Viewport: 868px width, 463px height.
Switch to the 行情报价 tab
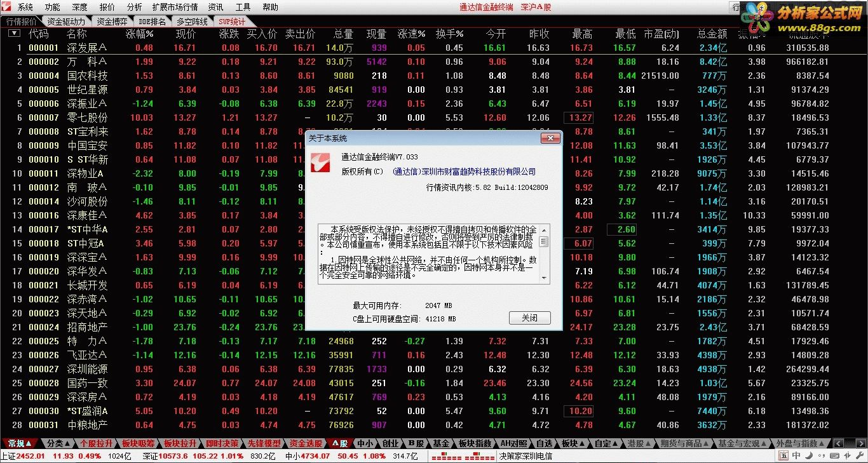coord(22,22)
